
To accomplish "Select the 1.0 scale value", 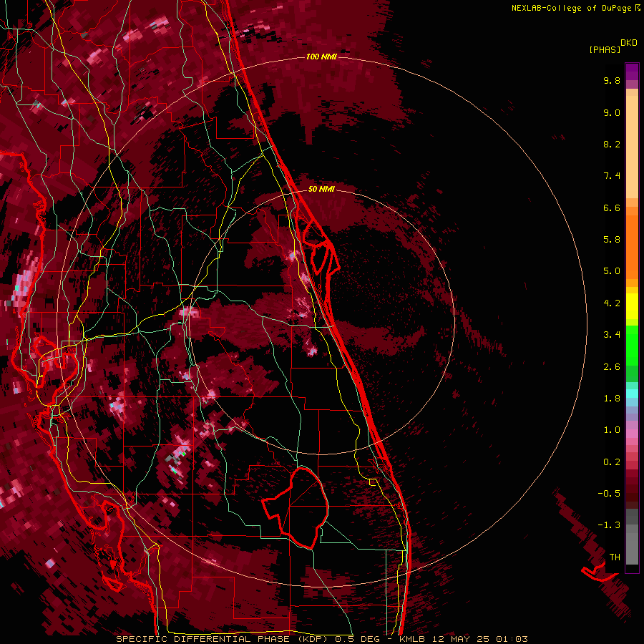I will (x=612, y=430).
